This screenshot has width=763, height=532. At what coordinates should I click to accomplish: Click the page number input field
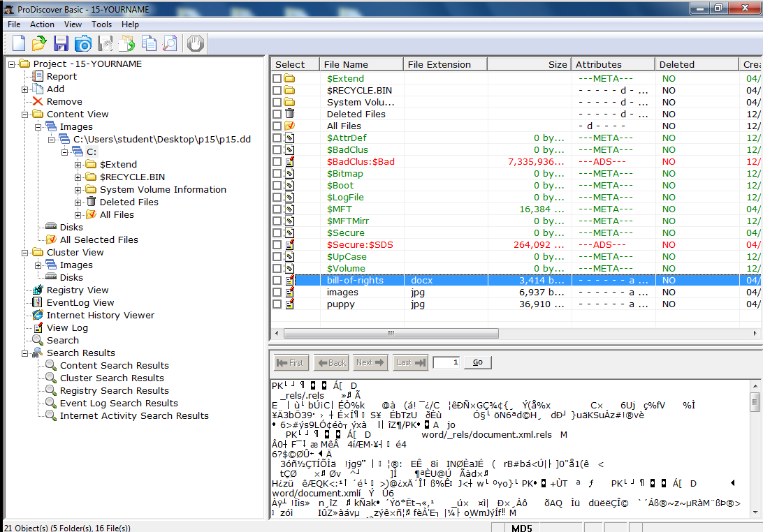[446, 362]
